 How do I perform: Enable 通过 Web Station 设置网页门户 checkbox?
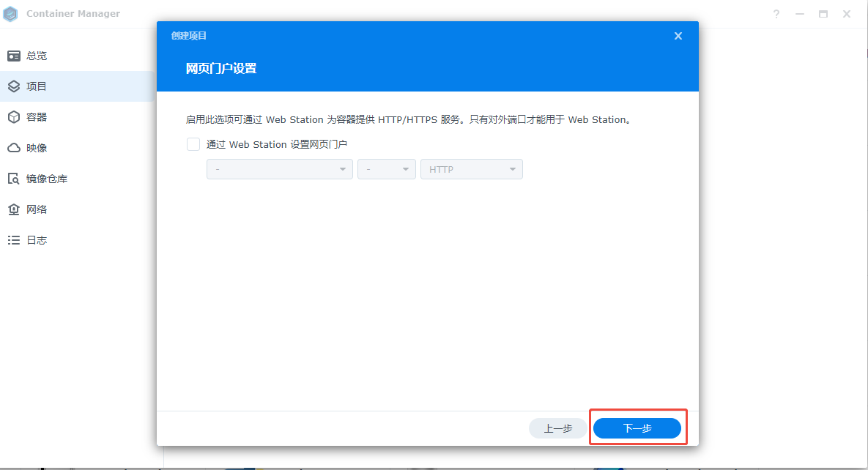point(193,144)
